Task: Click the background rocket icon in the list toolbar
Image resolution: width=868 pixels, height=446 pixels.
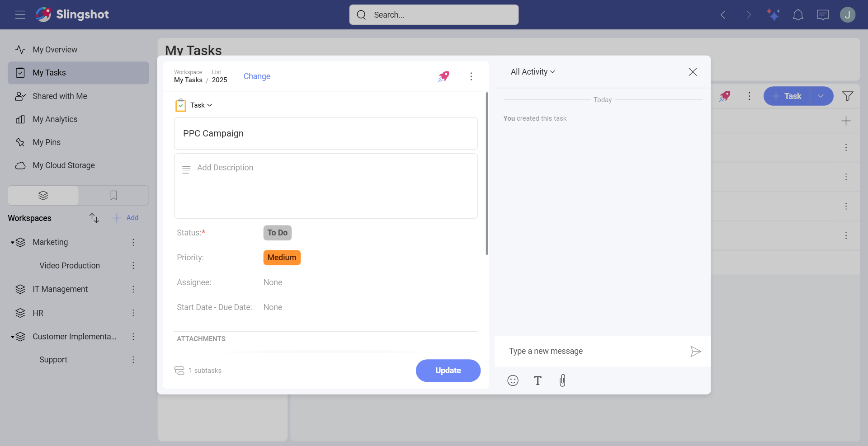Action: click(x=725, y=96)
